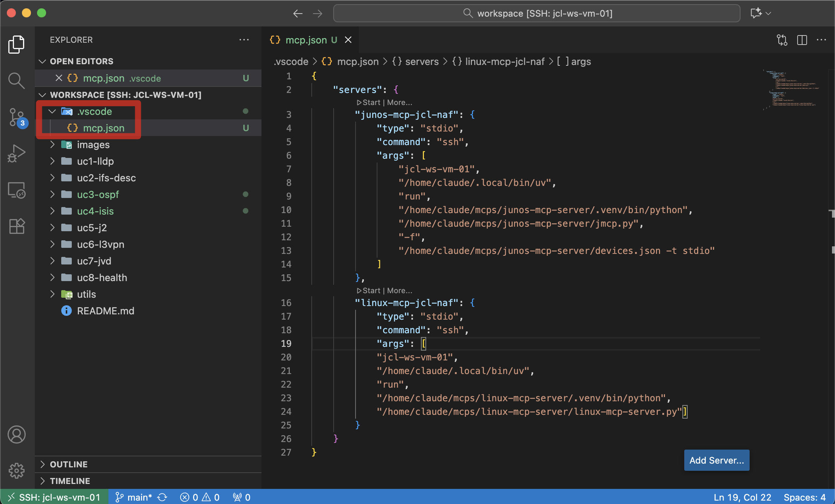Select mcp.json under the .vscode folder

(x=148, y=128)
